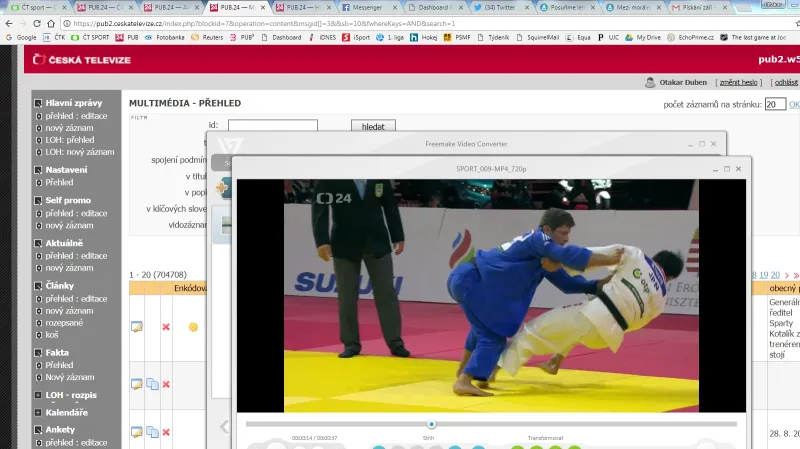Image resolution: width=800 pixels, height=449 pixels.
Task: Open the edit icon of the third record row
Action: (136, 432)
